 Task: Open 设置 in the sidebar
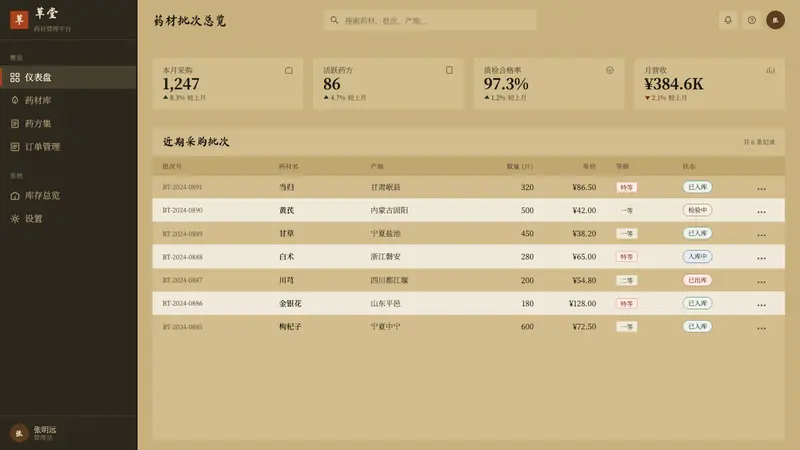tap(68, 219)
